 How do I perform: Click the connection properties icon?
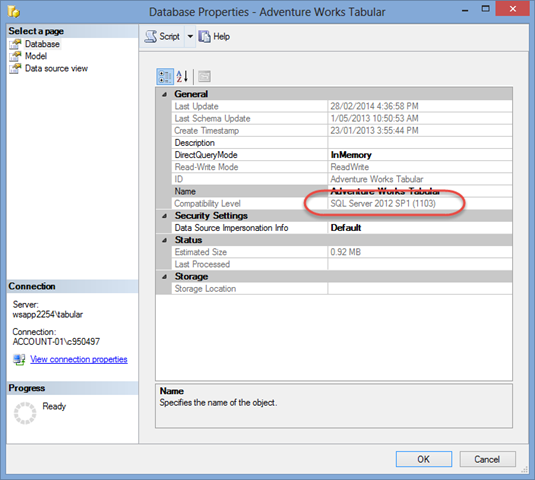(x=19, y=360)
